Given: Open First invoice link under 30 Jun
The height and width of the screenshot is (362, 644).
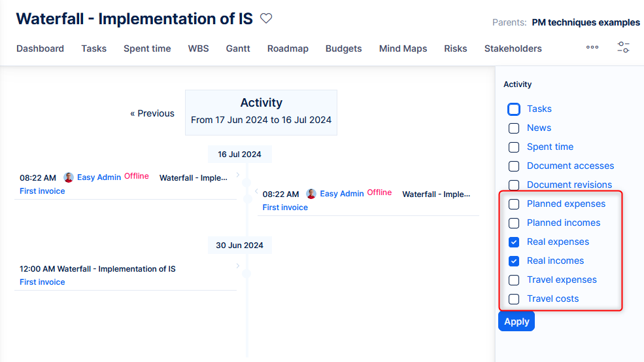Looking at the screenshot, I should 42,282.
